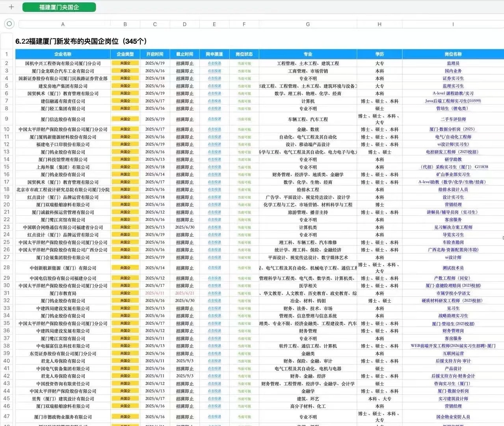Screen dimensions: 504x426
Task: Open the 研学助教 job link
Action: (453, 159)
